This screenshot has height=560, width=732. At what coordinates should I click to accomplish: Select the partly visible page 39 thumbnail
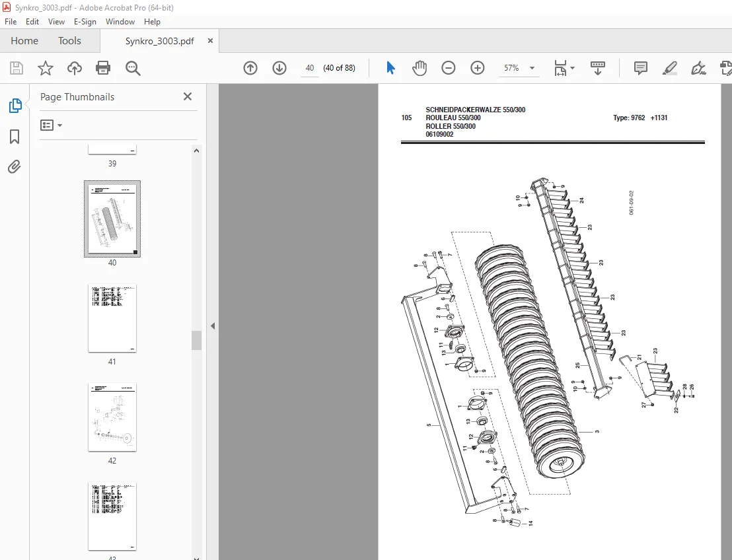(112, 149)
